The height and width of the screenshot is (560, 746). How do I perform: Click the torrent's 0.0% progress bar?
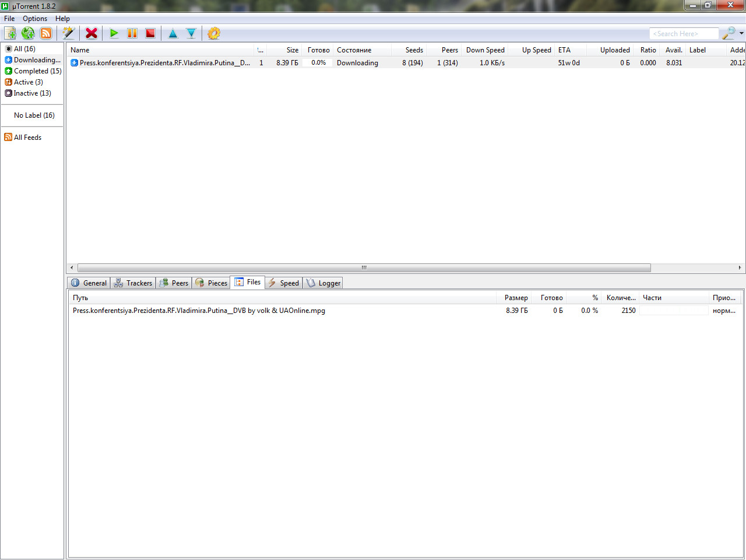tap(318, 63)
